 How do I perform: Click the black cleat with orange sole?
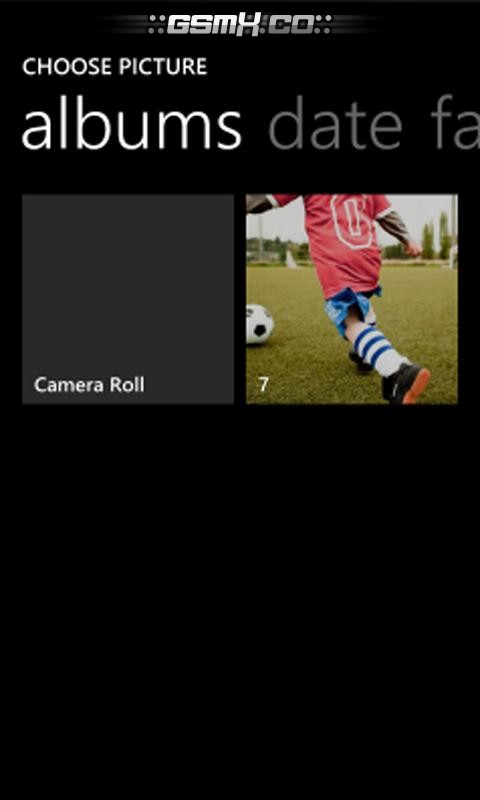tap(407, 383)
